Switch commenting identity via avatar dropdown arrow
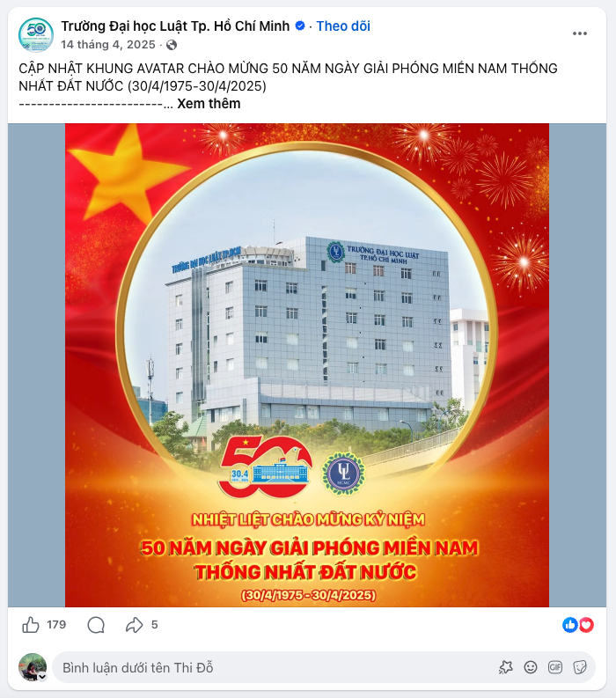Screen dimensions: 616x698 coord(42,677)
